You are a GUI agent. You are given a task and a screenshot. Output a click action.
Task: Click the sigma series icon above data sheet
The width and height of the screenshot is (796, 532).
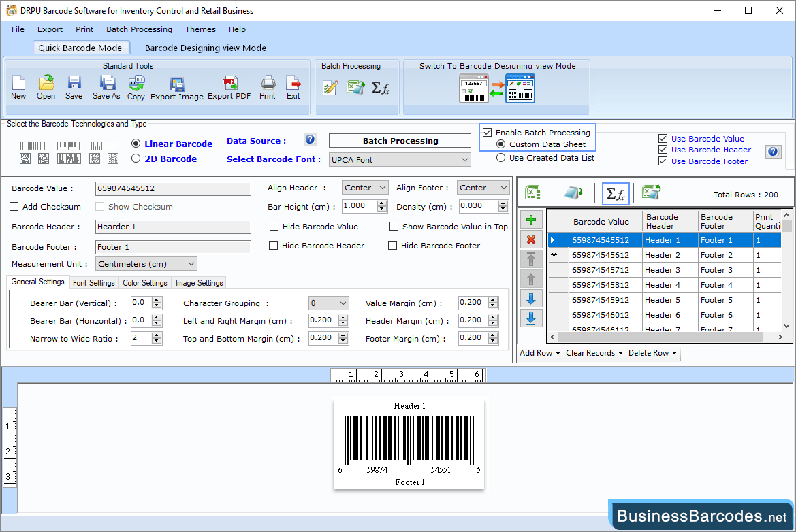(616, 193)
